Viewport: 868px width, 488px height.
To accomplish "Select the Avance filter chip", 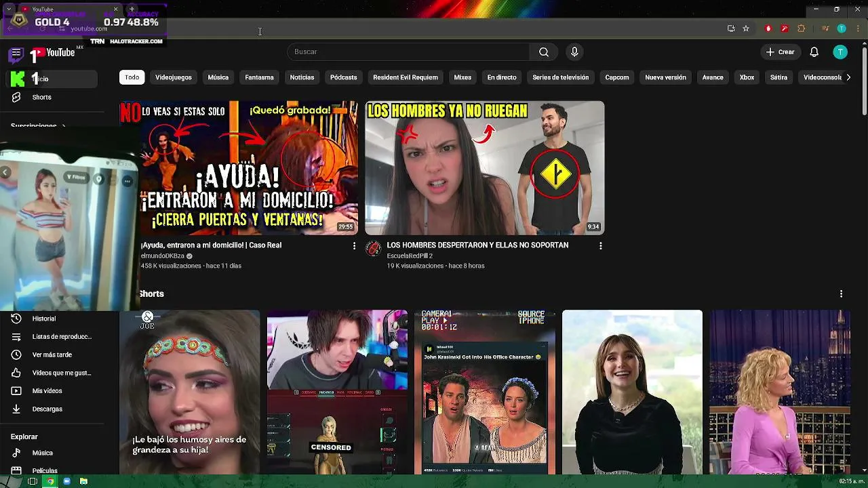I will point(713,77).
